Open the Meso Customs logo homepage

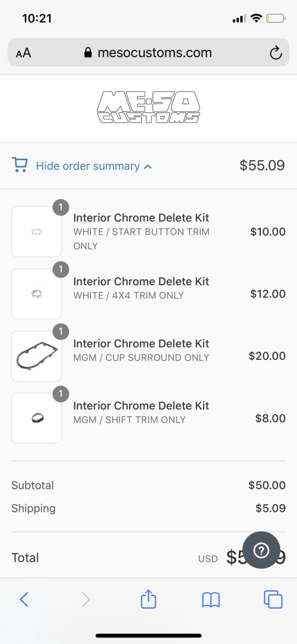[x=148, y=107]
